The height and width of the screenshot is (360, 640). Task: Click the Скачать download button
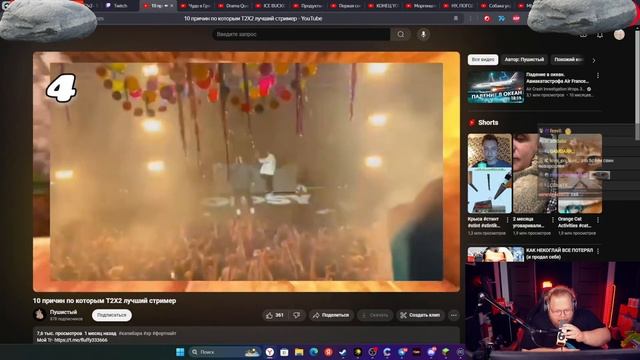coord(375,315)
